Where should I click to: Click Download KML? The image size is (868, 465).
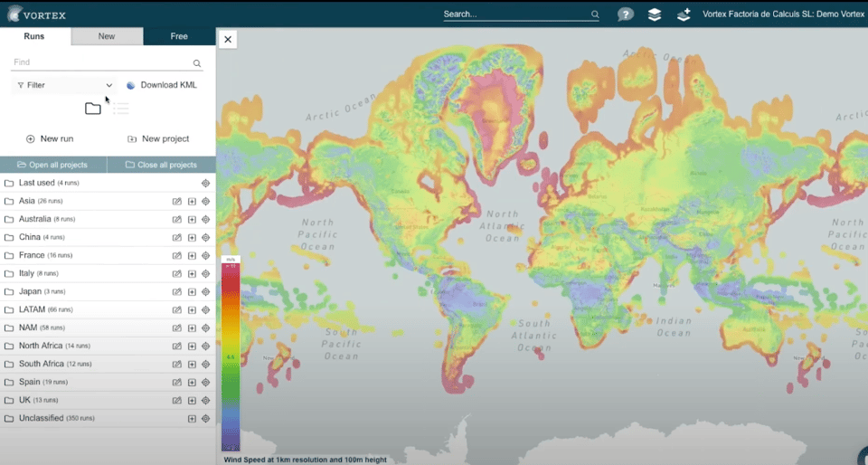click(161, 85)
